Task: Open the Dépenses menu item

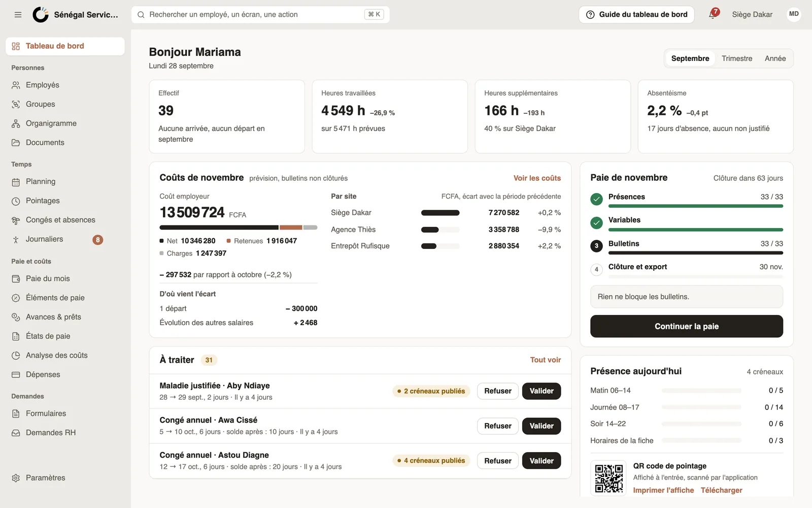Action: tap(65, 374)
